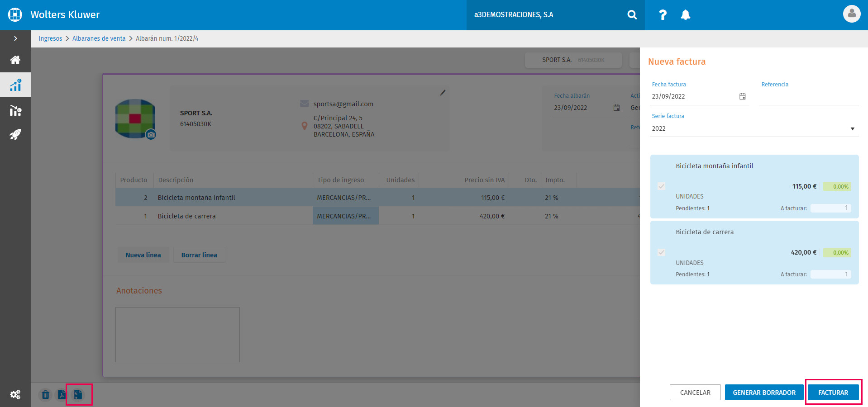Click the Referencia input field
The height and width of the screenshot is (407, 868).
(809, 97)
